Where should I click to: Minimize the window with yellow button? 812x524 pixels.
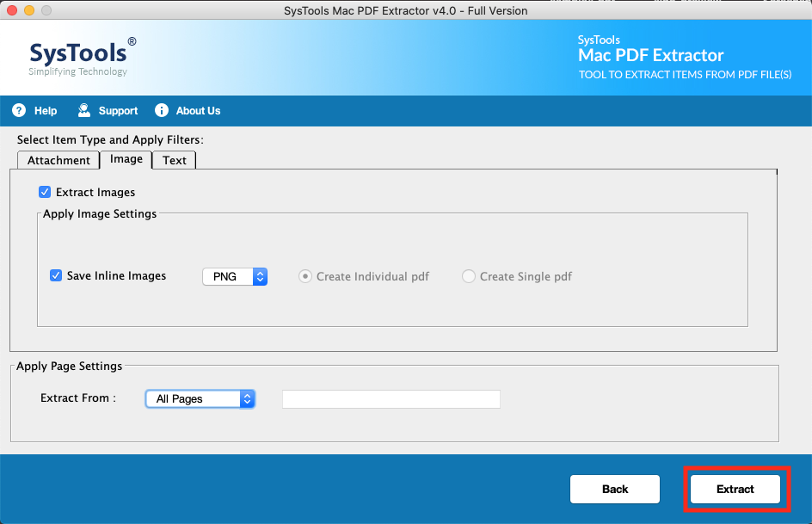pos(29,10)
